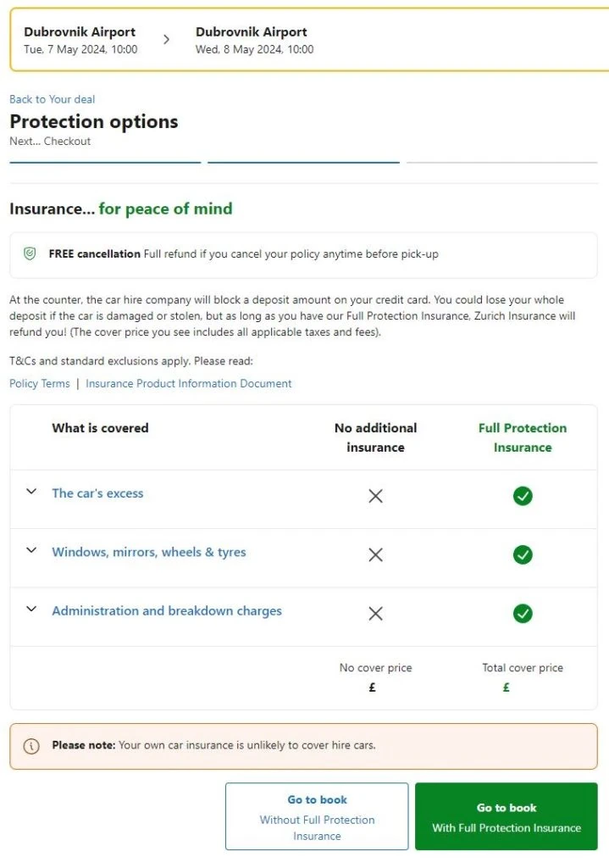Click the green checkmark for Administration and breakdown charges
This screenshot has width=609, height=868.
[523, 613]
